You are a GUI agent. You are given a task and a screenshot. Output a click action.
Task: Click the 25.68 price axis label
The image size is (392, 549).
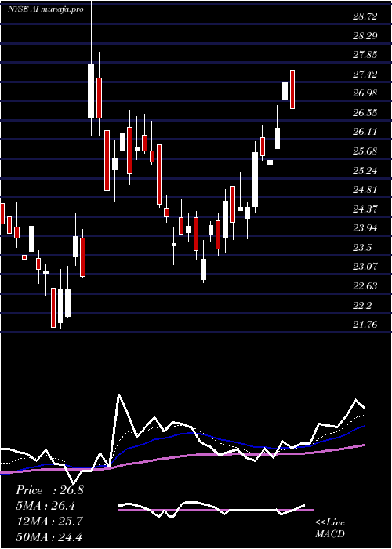click(x=365, y=151)
